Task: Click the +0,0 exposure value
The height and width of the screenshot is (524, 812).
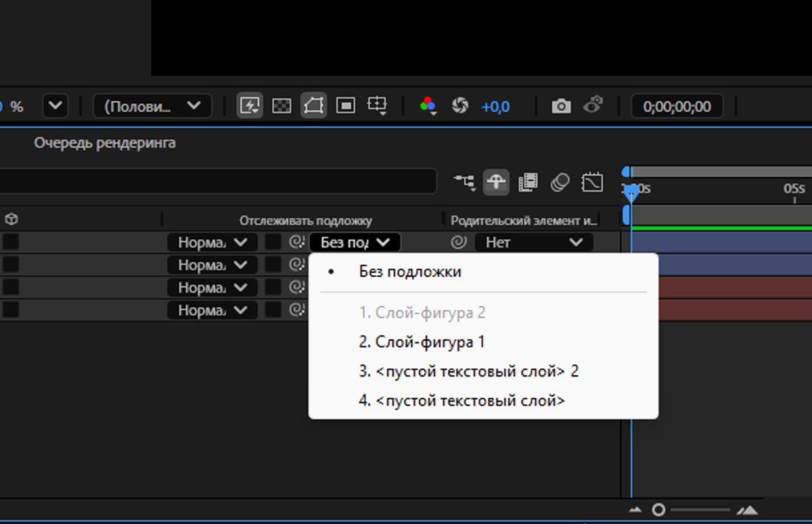Action: pyautogui.click(x=495, y=107)
